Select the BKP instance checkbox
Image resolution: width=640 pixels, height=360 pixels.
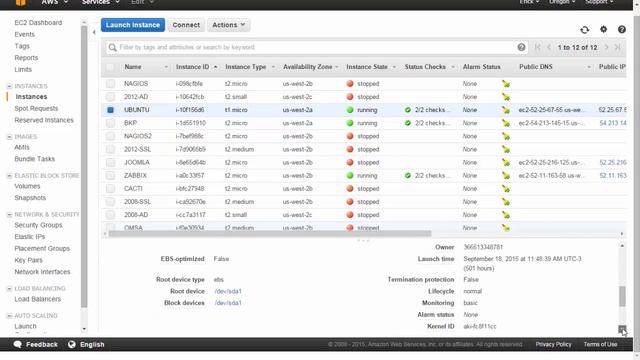(x=110, y=123)
